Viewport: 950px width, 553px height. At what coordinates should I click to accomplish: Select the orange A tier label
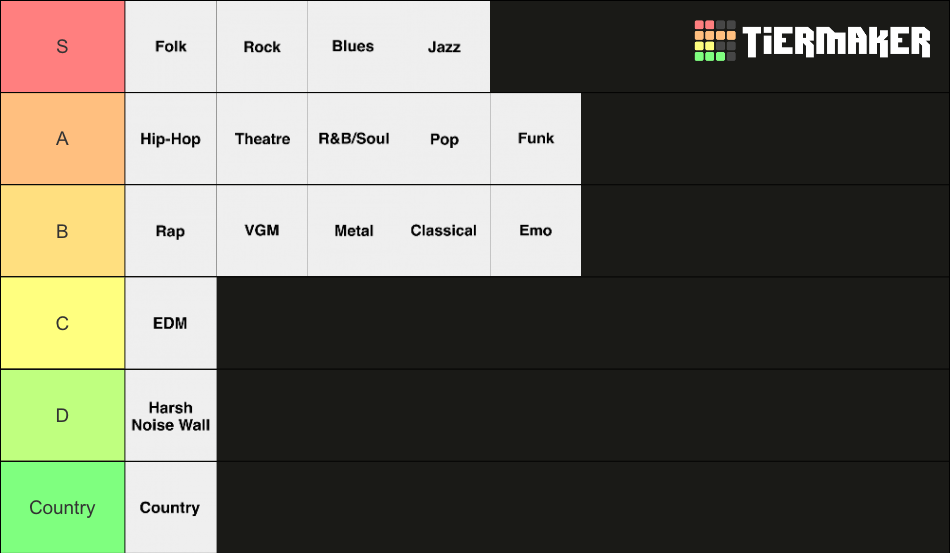(62, 139)
